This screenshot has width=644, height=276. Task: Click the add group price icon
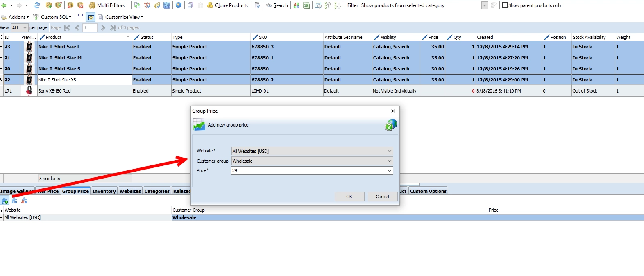click(5, 201)
